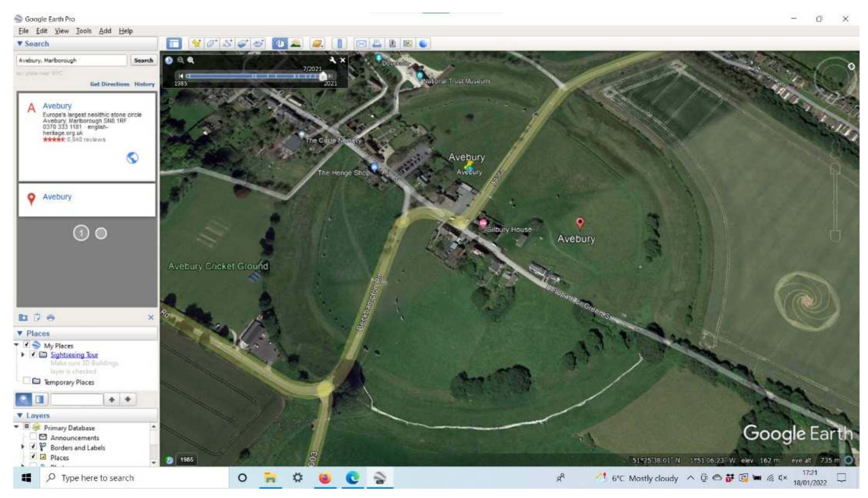This screenshot has height=498, width=868.
Task: Select the ruler measurement tool
Action: pyautogui.click(x=339, y=44)
